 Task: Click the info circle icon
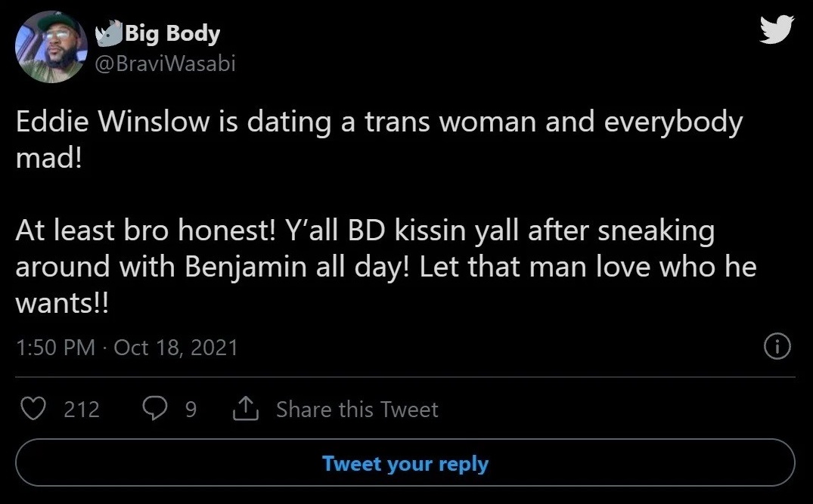(778, 347)
